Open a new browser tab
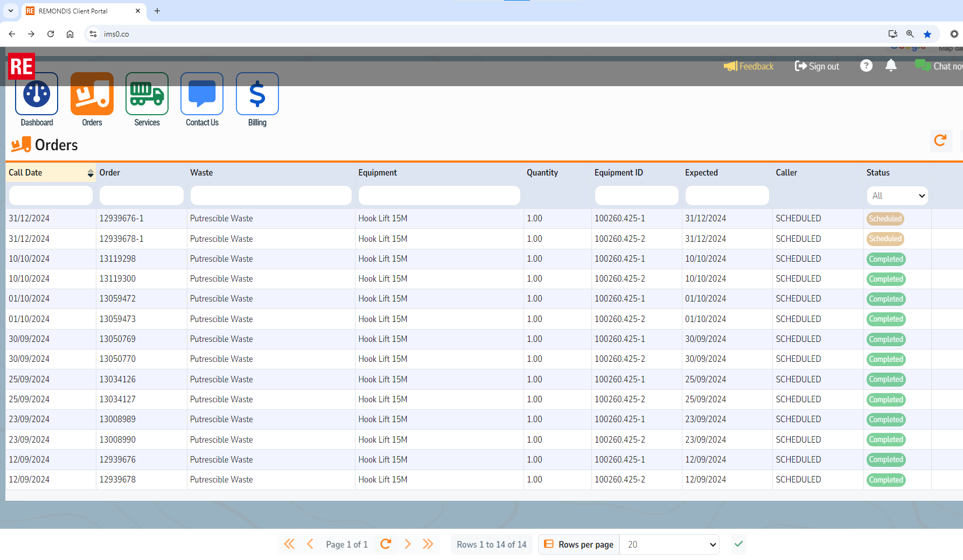 point(157,11)
